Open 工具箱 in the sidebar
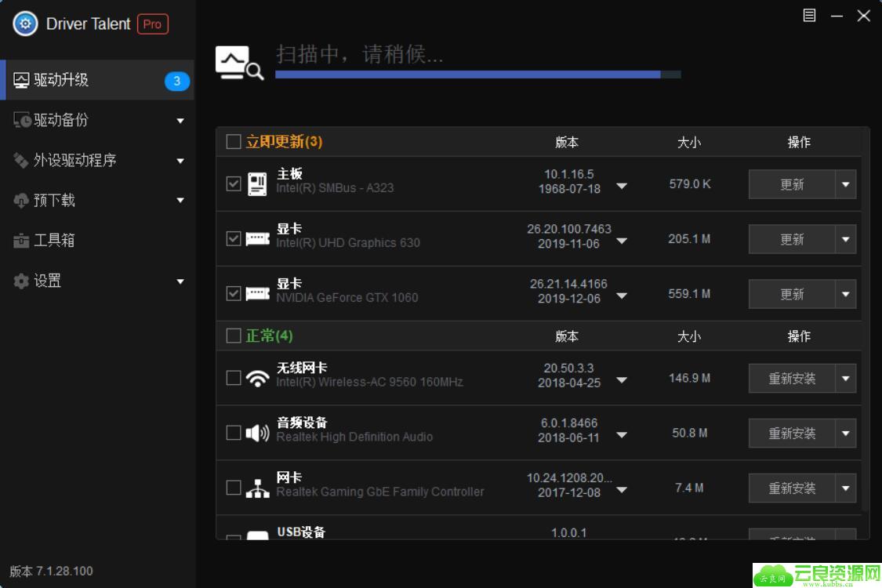The width and height of the screenshot is (882, 588). (x=97, y=240)
